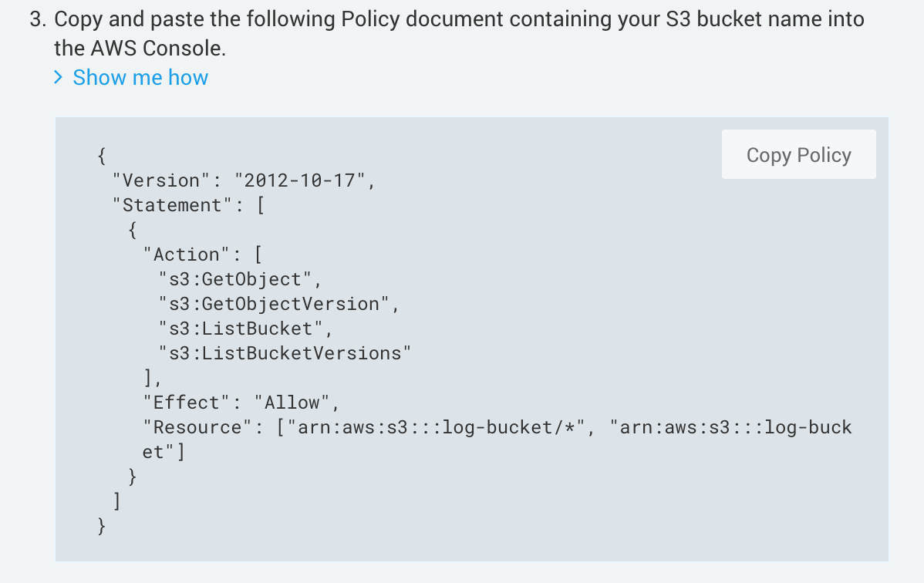The image size is (924, 583).
Task: Click the "Statement" key in the policy
Action: coord(171,205)
